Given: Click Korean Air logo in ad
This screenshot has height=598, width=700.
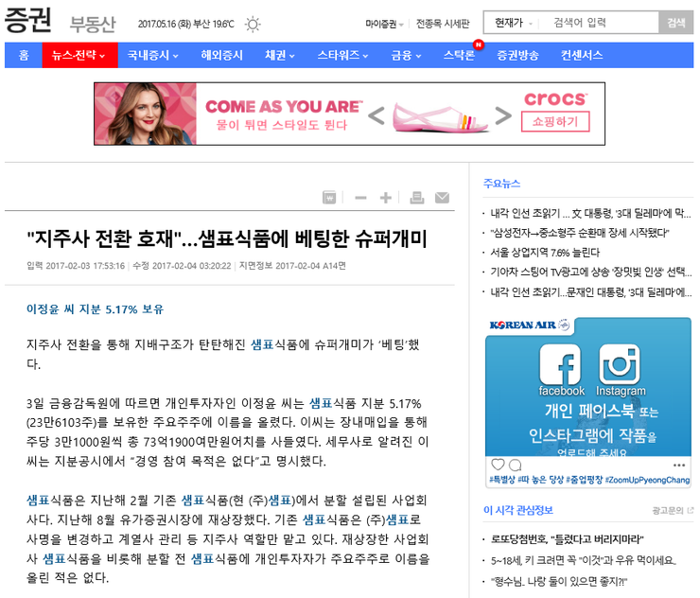Looking at the screenshot, I should (529, 325).
